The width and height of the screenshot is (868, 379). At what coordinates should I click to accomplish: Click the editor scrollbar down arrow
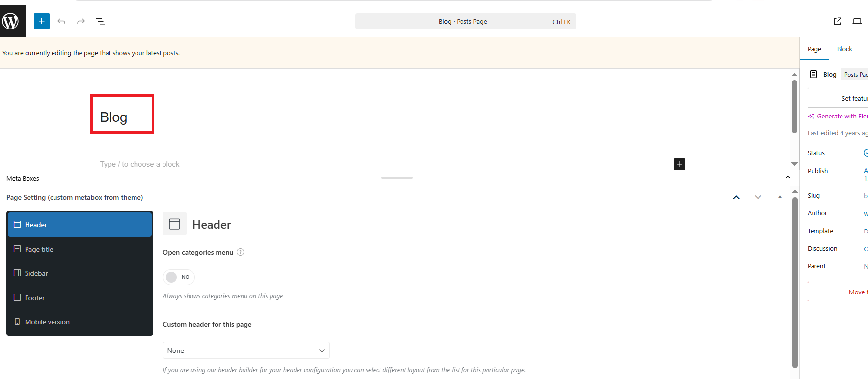pos(794,164)
